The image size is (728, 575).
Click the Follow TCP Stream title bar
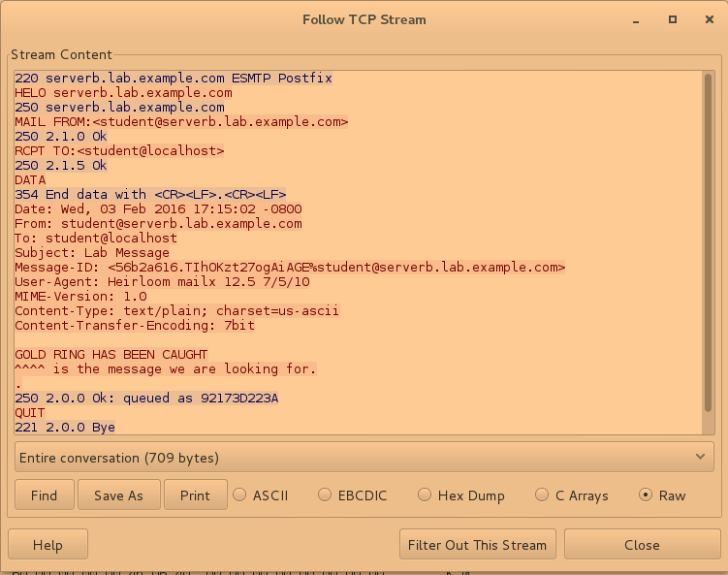point(364,19)
